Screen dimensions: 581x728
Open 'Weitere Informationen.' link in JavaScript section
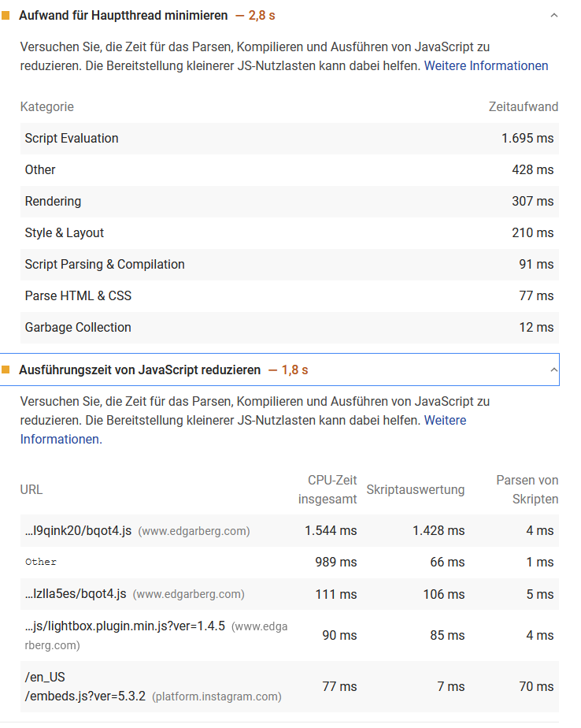coord(61,439)
